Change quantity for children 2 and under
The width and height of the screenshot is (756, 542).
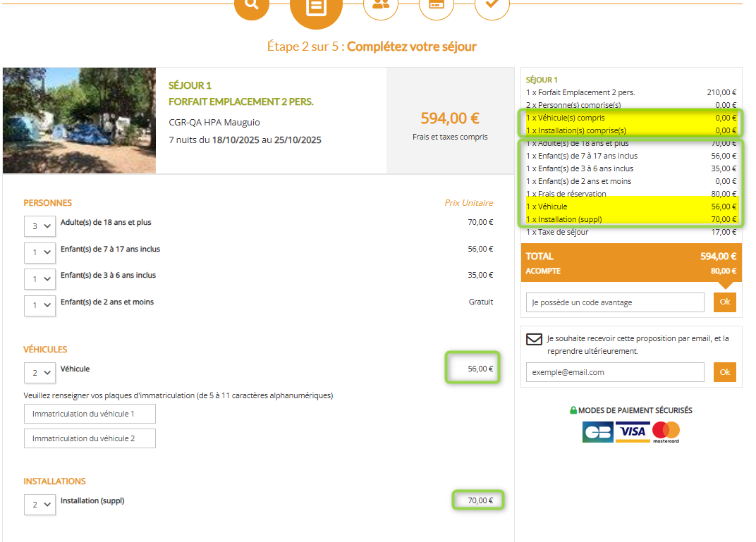pos(39,306)
